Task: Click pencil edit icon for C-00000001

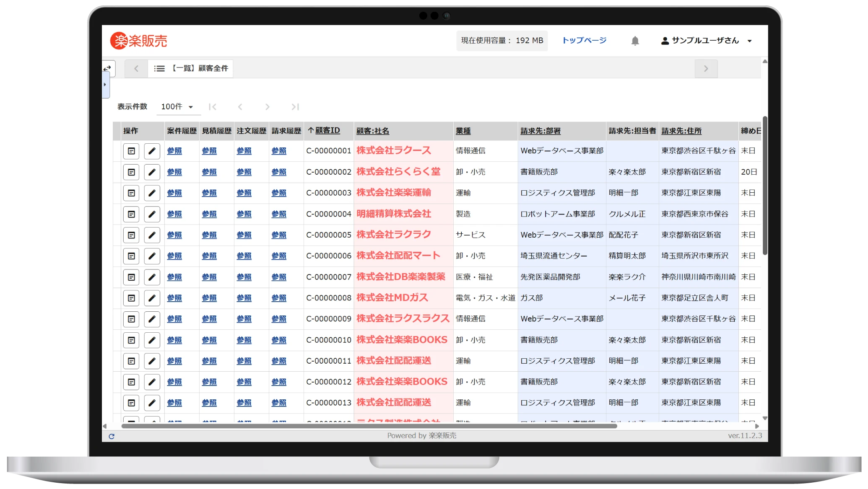Action: pos(152,151)
